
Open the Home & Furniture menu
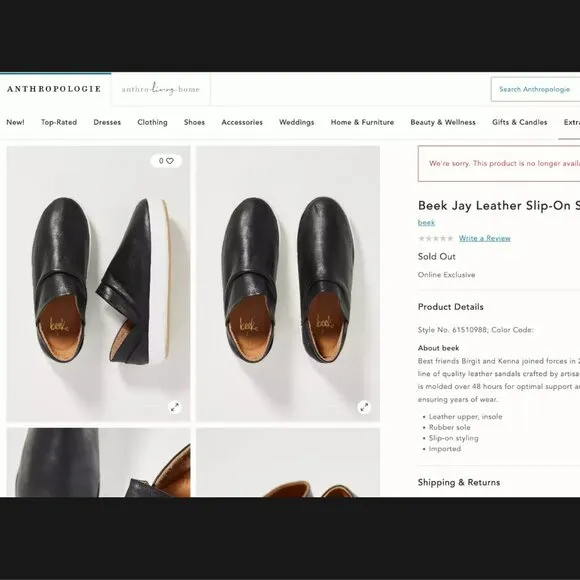(x=362, y=122)
